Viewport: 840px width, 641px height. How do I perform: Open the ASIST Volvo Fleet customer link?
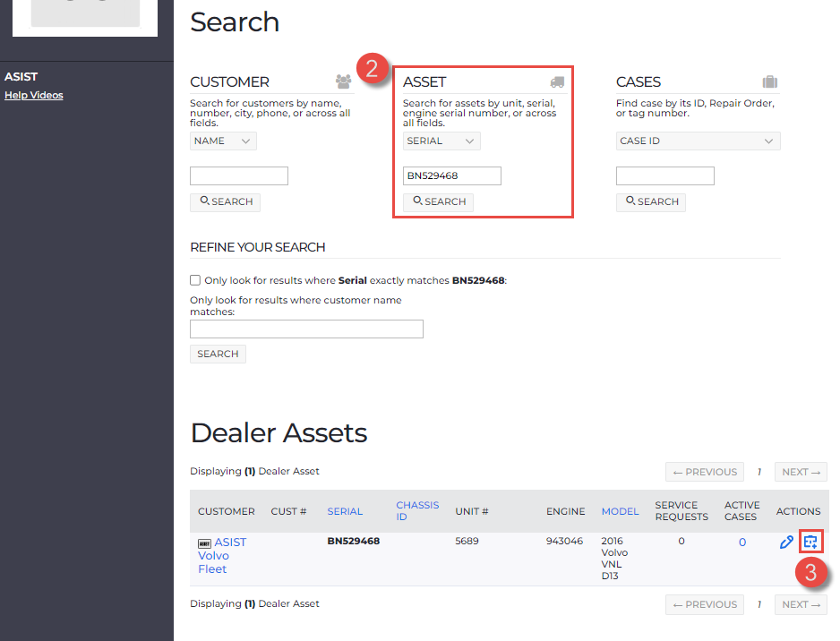pos(222,556)
